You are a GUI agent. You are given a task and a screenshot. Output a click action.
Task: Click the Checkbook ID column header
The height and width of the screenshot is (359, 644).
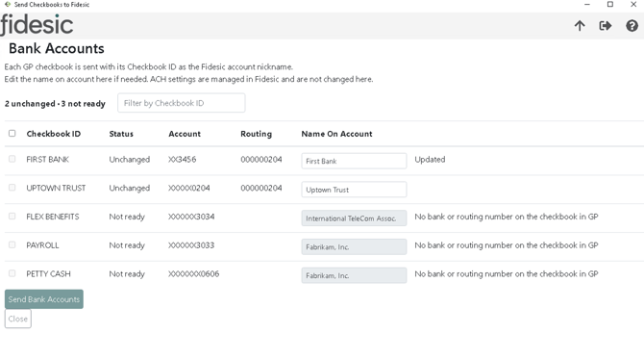(54, 134)
